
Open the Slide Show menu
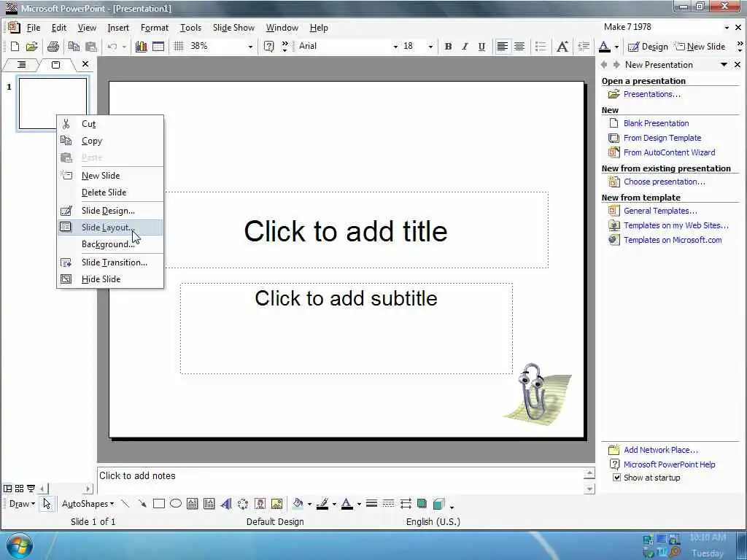point(233,28)
